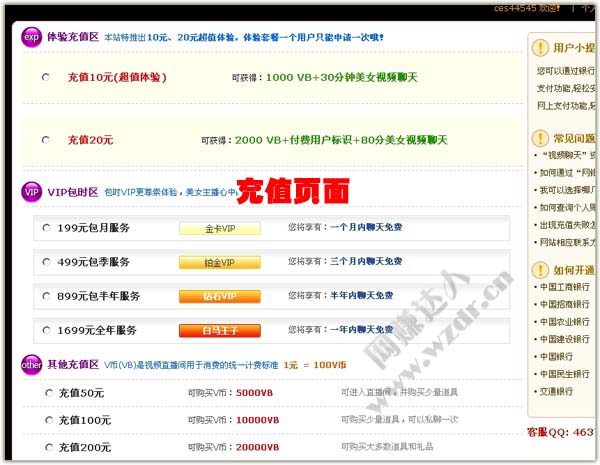Choose 1699元全年服务 radio button
Viewport: 600px width, 465px height.
point(46,330)
